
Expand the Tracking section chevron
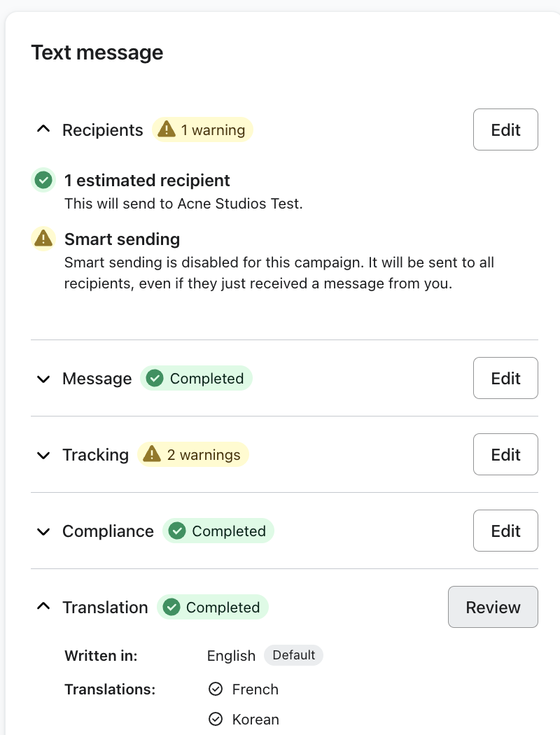(x=43, y=455)
